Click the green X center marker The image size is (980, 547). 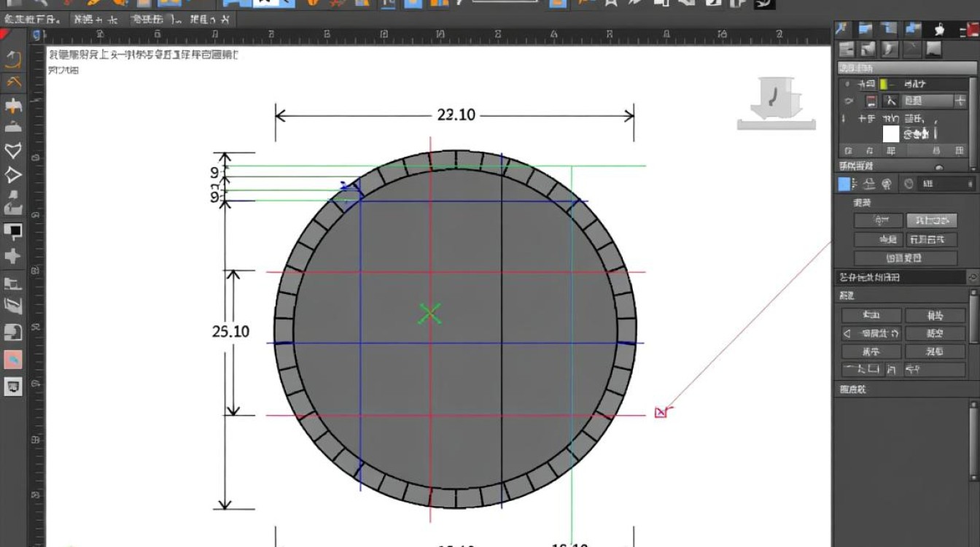[x=430, y=314]
